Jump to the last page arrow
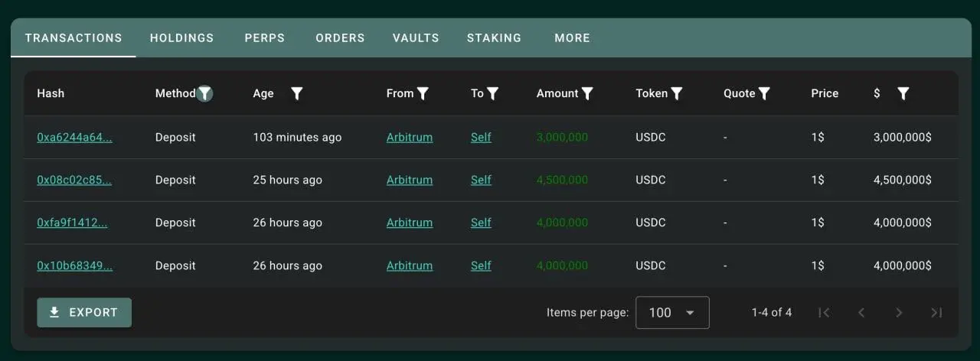Viewport: 980px width, 361px height. (936, 312)
